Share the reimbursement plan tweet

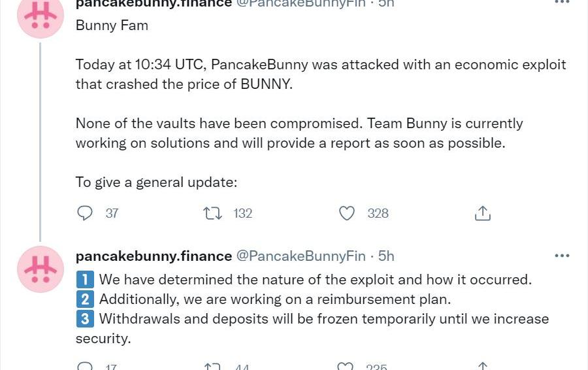coord(483,366)
